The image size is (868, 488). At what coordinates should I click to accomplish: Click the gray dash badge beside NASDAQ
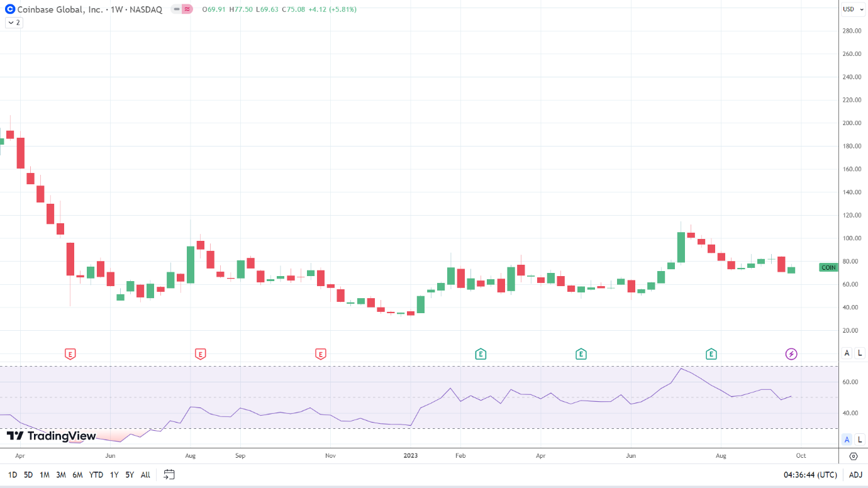pos(176,9)
